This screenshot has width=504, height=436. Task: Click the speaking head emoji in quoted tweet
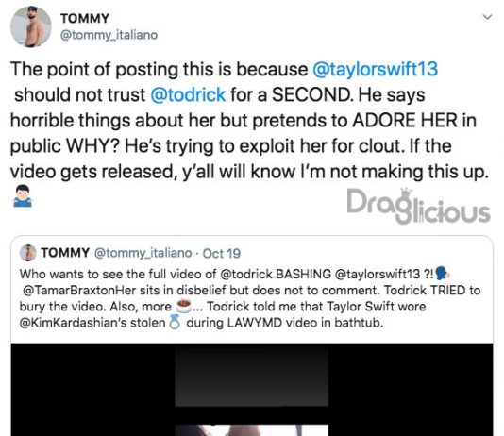click(x=442, y=273)
